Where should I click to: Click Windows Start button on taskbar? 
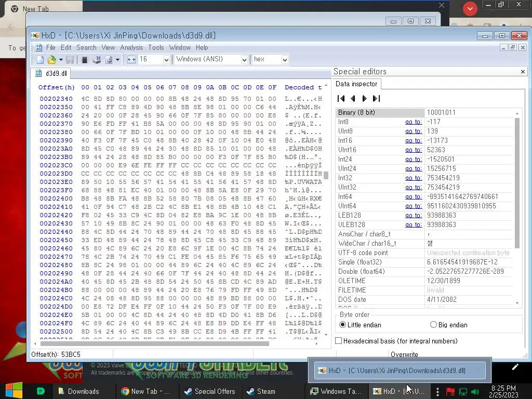[14, 390]
